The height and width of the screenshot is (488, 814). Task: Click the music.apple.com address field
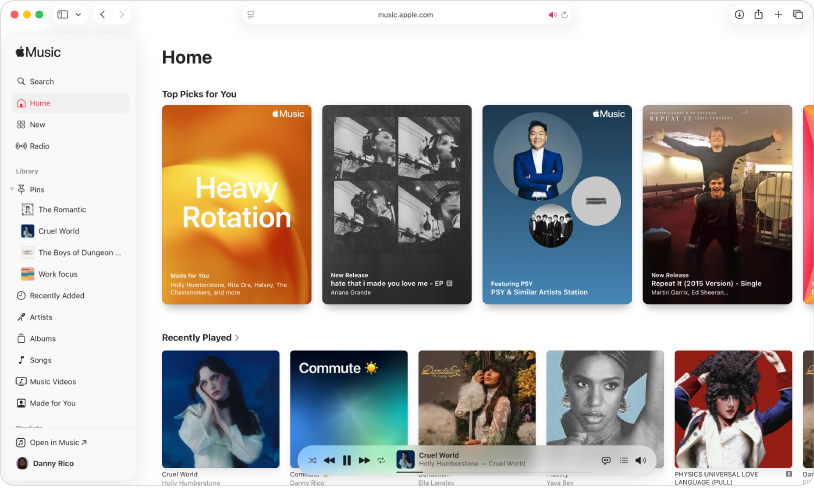coord(405,15)
